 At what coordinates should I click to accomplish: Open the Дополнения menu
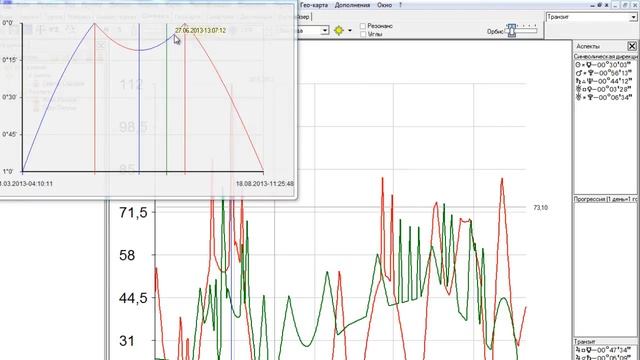352,5
